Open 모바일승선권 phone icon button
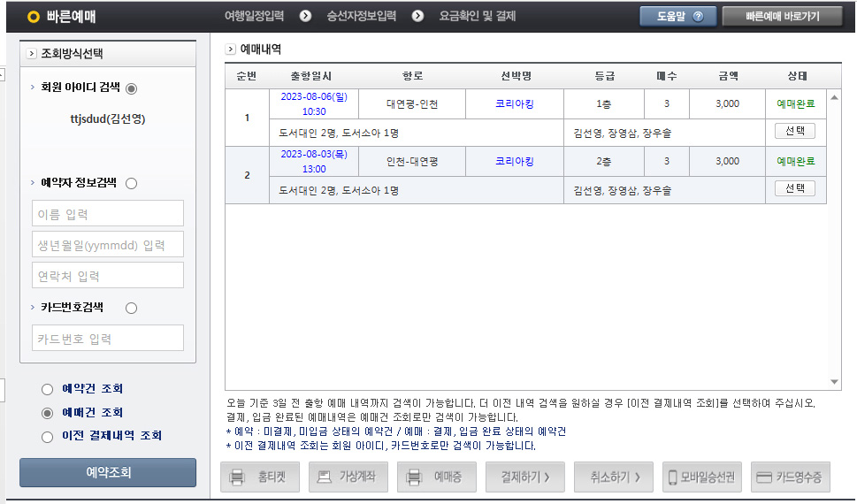This screenshot has height=504, width=857. pyautogui.click(x=673, y=477)
